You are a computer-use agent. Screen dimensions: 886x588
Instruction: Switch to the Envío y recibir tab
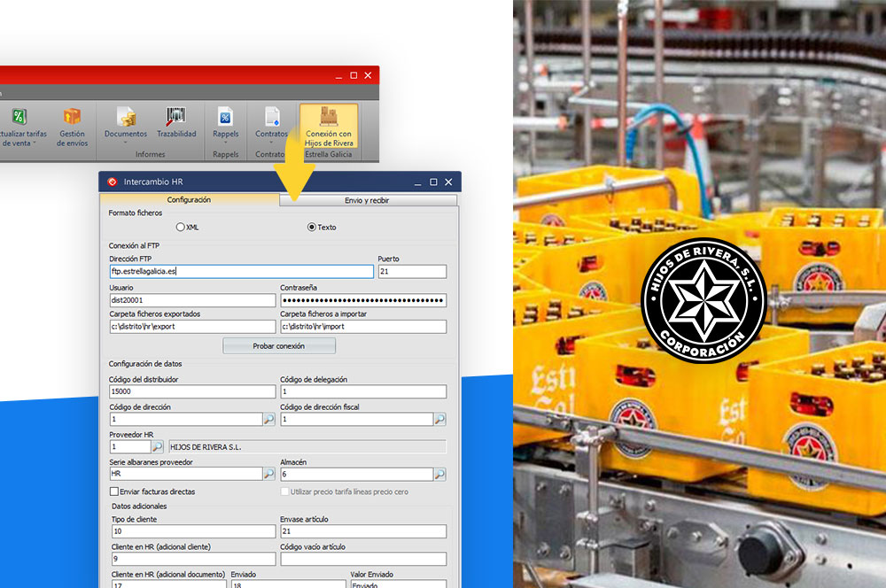point(367,200)
